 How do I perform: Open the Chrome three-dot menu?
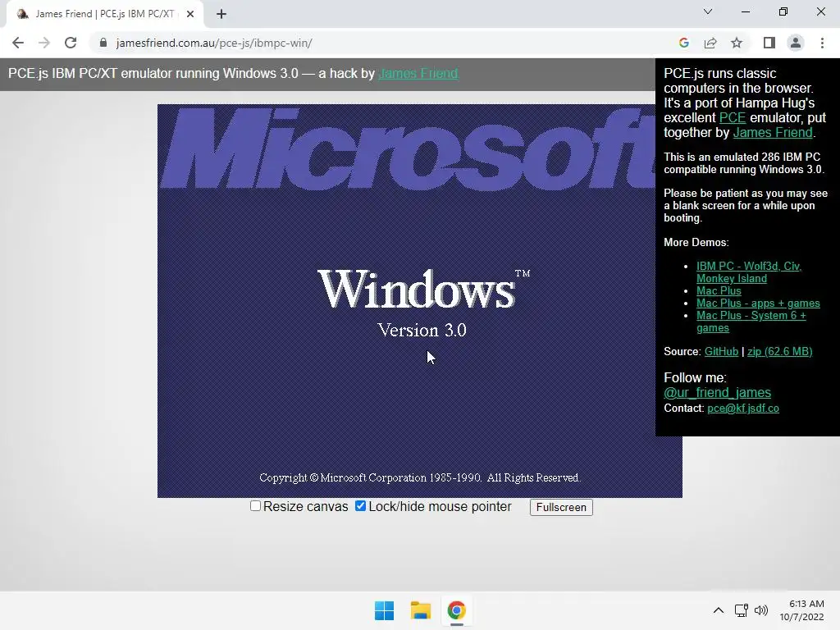tap(822, 43)
